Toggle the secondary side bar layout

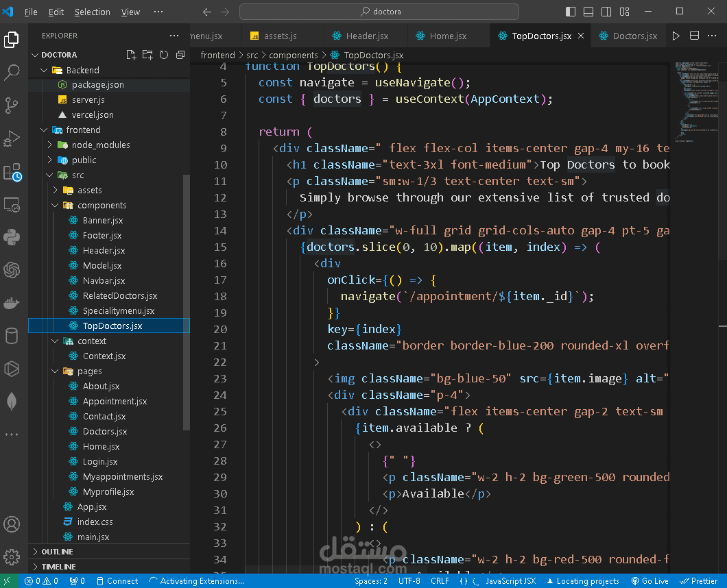606,12
